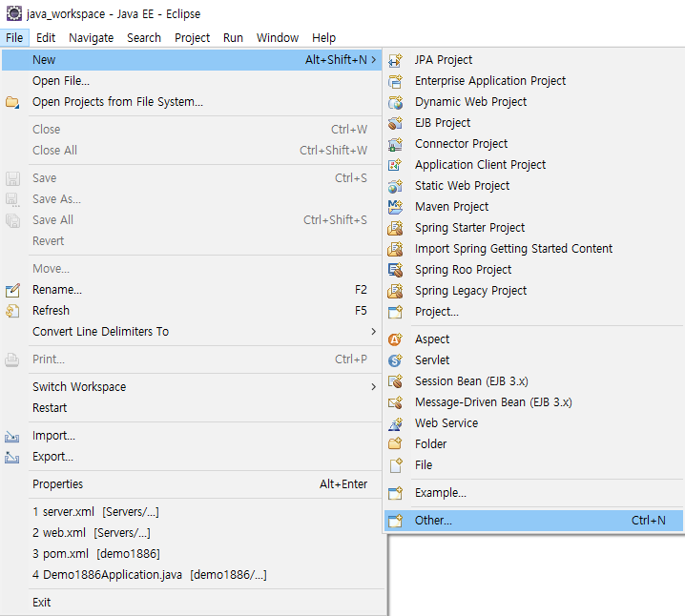Open the Window menu
The width and height of the screenshot is (685, 616).
tap(278, 38)
